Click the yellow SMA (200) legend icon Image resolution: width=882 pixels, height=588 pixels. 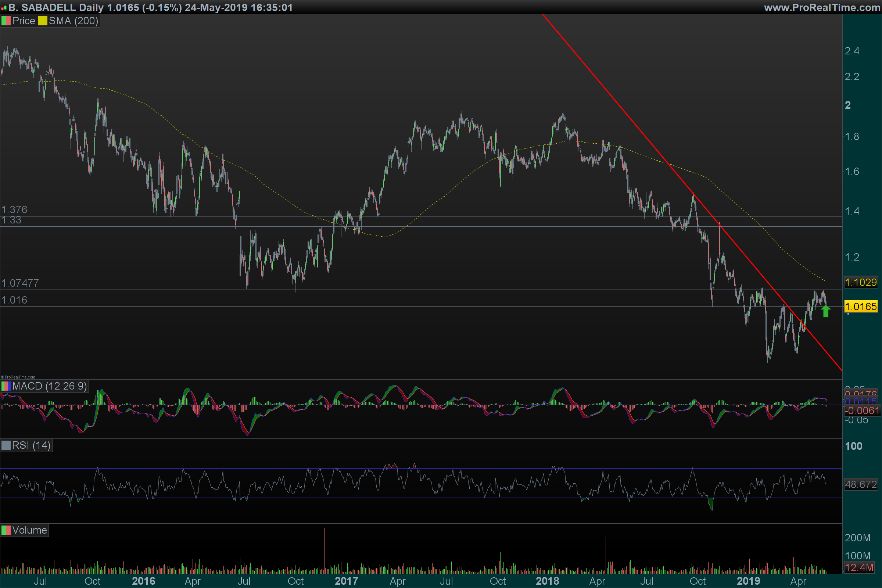pos(42,21)
